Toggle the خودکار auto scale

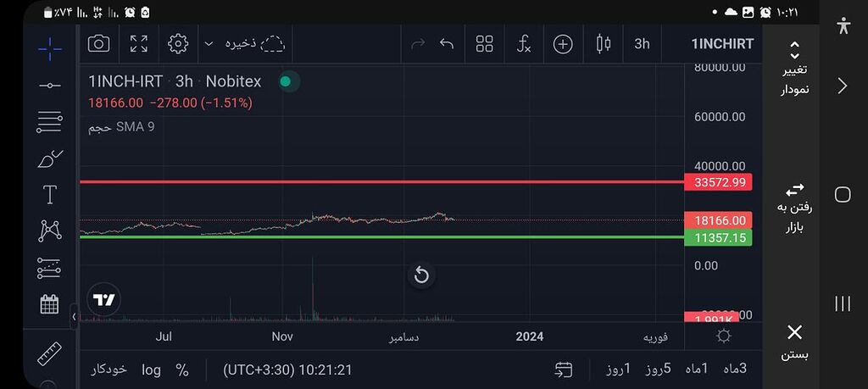coord(109,370)
